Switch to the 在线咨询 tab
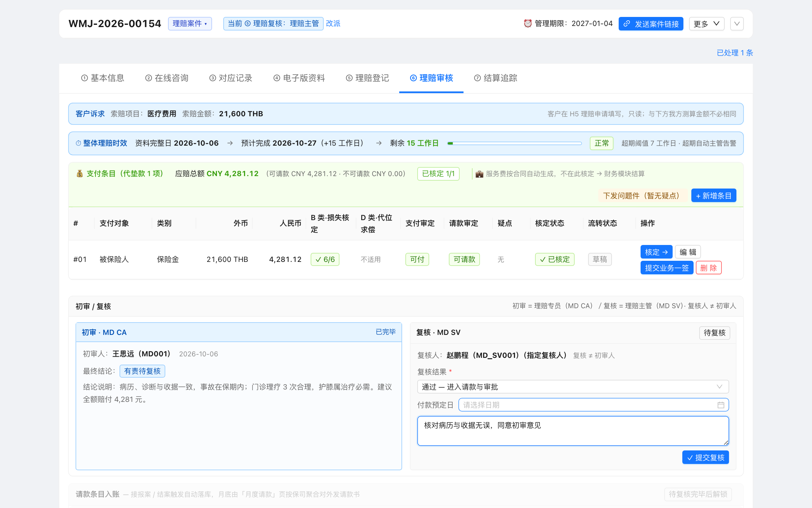 167,78
